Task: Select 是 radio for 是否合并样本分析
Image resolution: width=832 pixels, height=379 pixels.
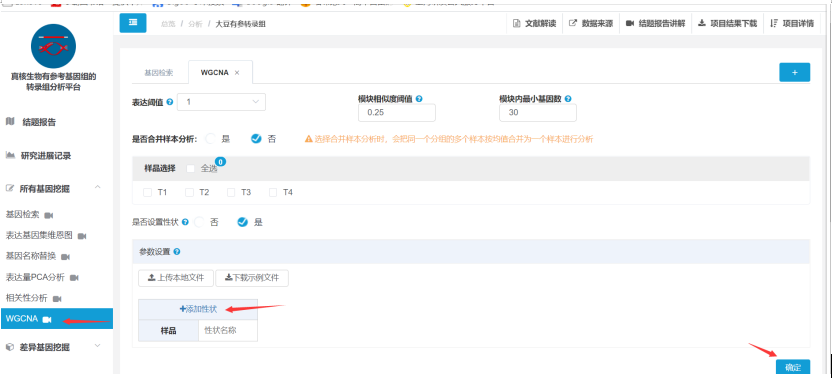Action: point(211,139)
